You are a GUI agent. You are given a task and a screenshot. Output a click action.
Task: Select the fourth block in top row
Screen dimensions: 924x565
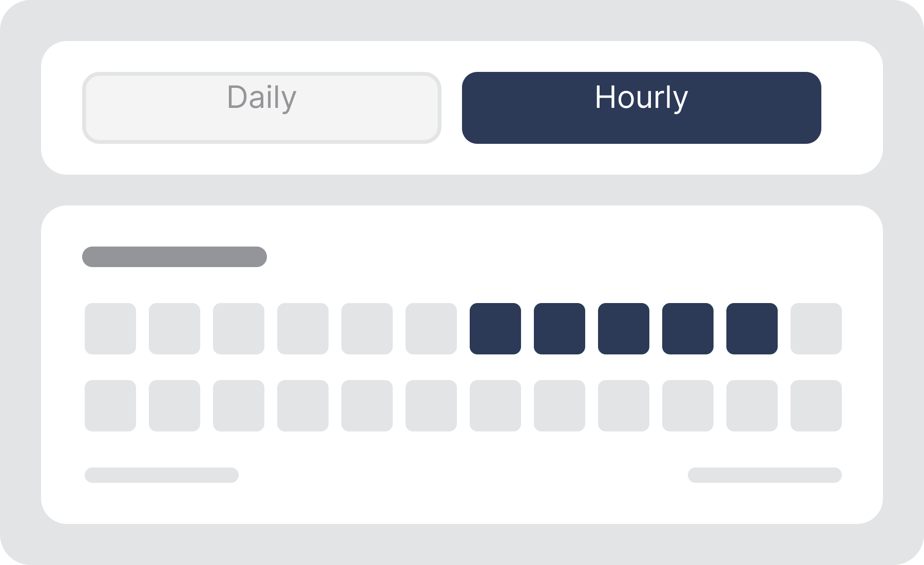coord(303,329)
